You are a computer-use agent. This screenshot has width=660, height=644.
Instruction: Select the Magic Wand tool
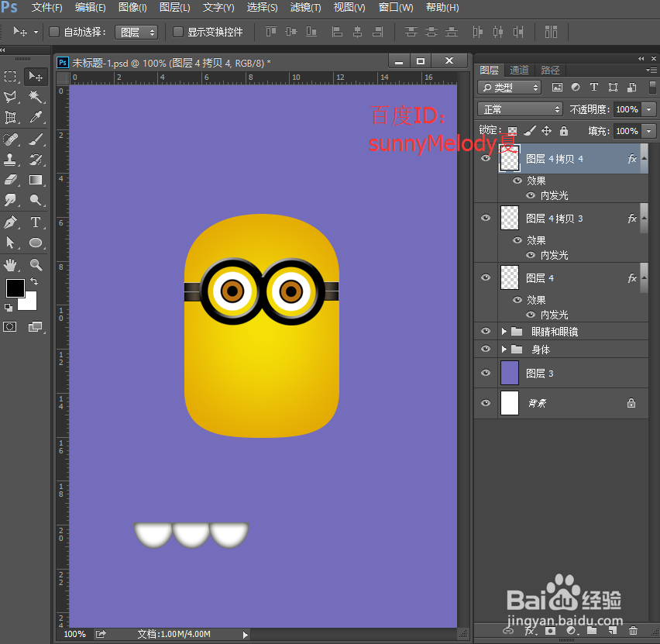coord(36,97)
